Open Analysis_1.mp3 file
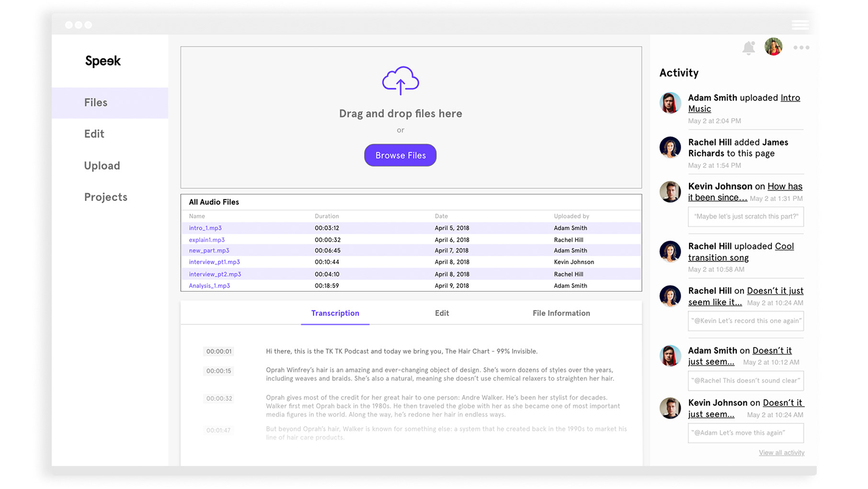868x489 pixels. click(209, 286)
